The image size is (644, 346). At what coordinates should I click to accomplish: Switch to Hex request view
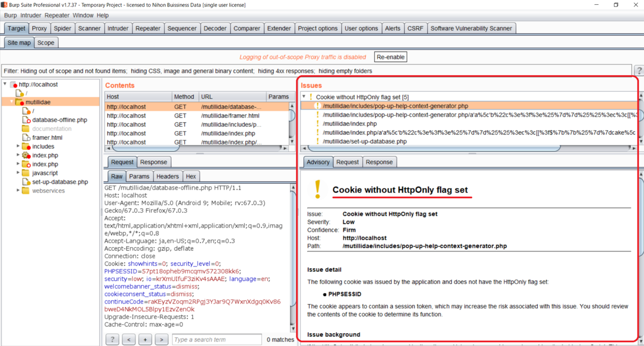[x=191, y=176]
